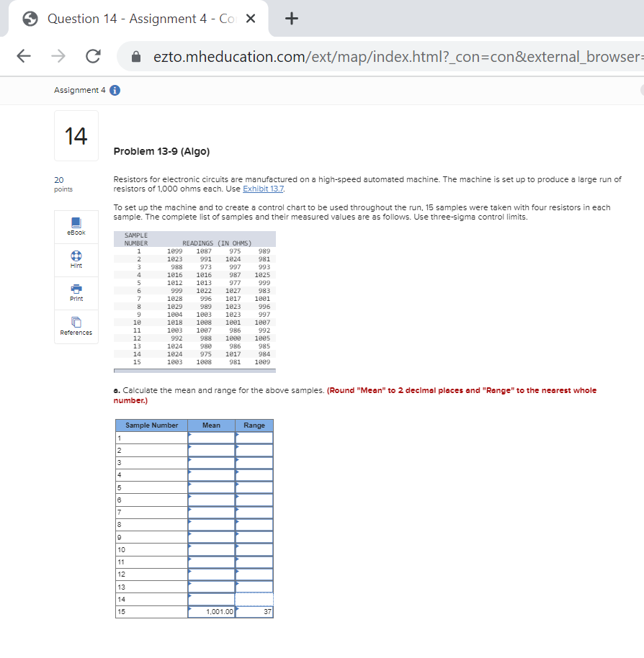644x658 pixels.
Task: Click the Mean field showing 1,001.00
Action: point(212,612)
